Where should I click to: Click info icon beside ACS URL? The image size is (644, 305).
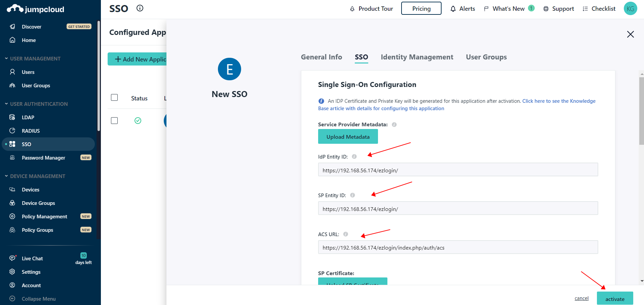pyautogui.click(x=346, y=234)
